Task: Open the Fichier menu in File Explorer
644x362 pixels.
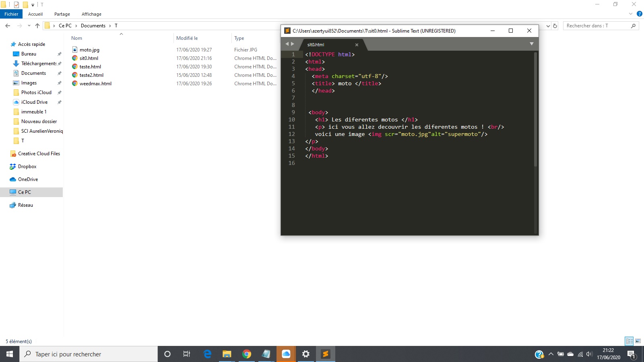Action: [11, 14]
